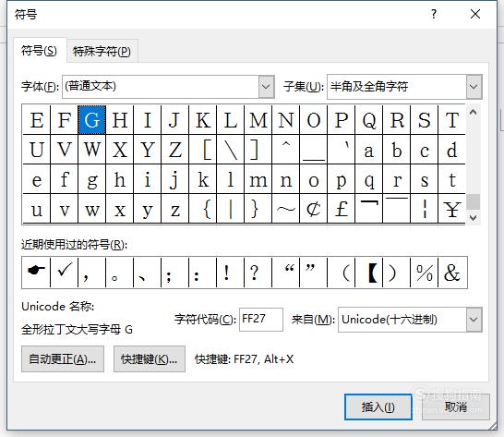Viewport: 504px width, 437px height.
Task: Choose the left curly brace symbol
Action: (x=203, y=209)
